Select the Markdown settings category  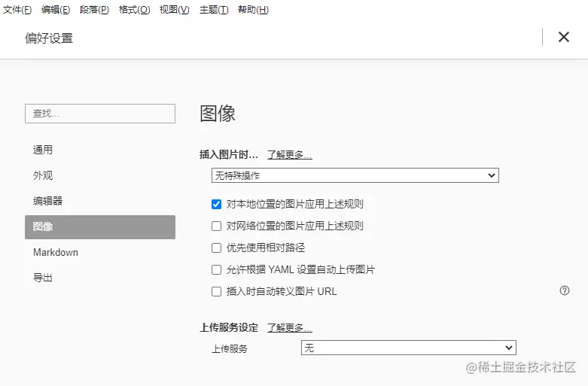pyautogui.click(x=100, y=252)
